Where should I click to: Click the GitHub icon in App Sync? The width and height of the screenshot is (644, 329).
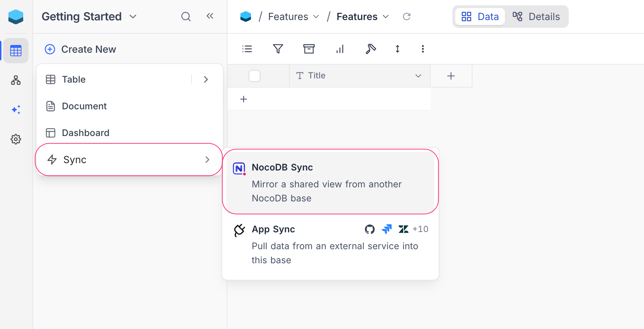(x=370, y=229)
